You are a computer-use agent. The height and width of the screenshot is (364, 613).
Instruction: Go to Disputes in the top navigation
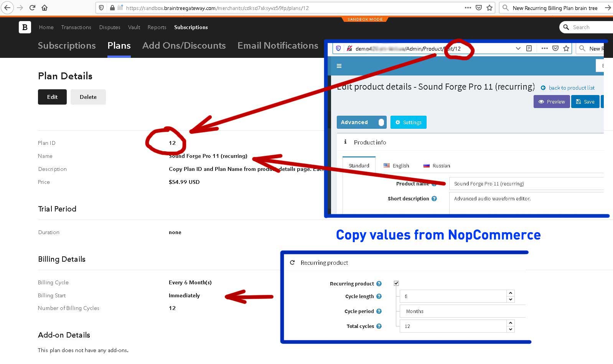tap(110, 27)
